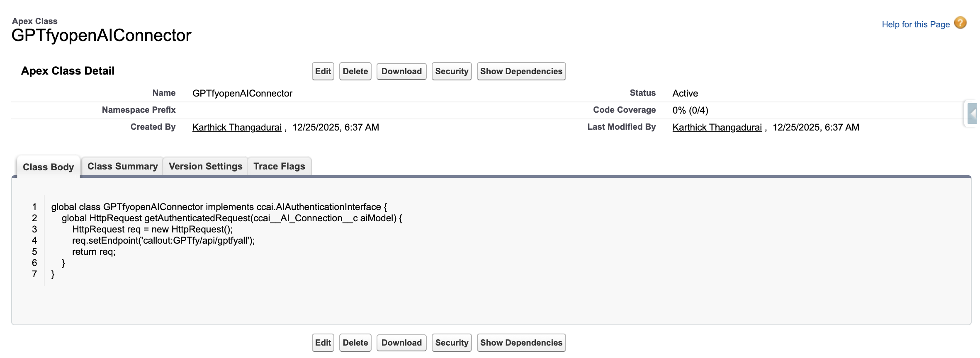
Task: Open Security settings from top button row
Action: (x=451, y=71)
